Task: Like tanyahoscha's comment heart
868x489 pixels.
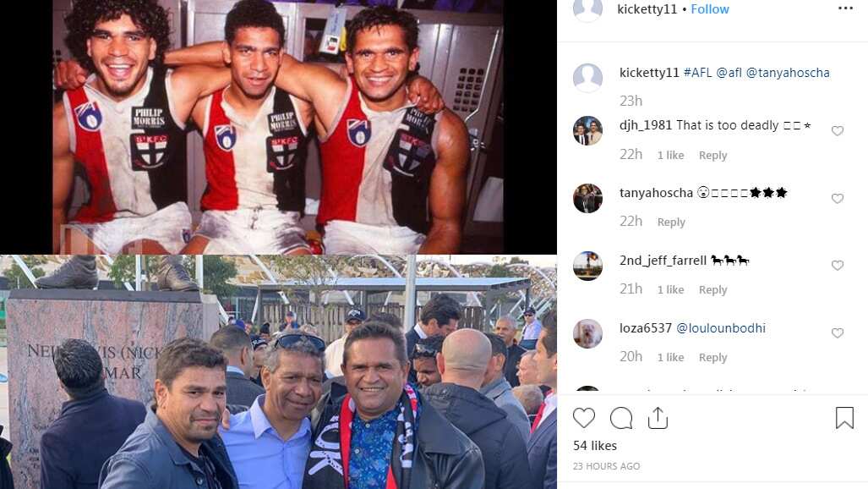Action: (x=838, y=199)
